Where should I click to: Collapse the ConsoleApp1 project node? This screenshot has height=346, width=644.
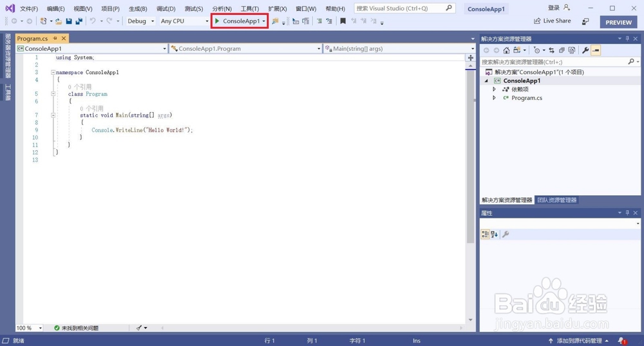coord(487,81)
